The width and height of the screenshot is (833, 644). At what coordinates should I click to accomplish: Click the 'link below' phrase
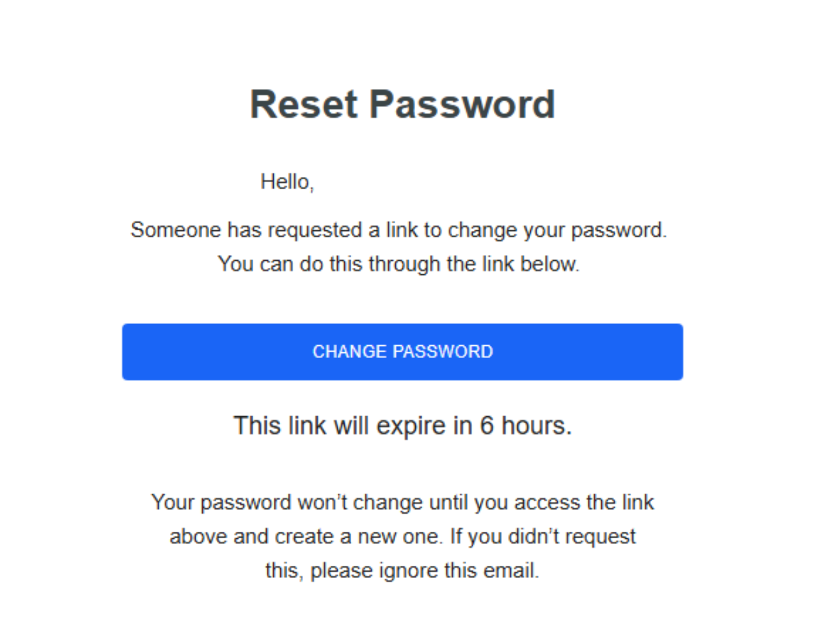click(x=531, y=264)
